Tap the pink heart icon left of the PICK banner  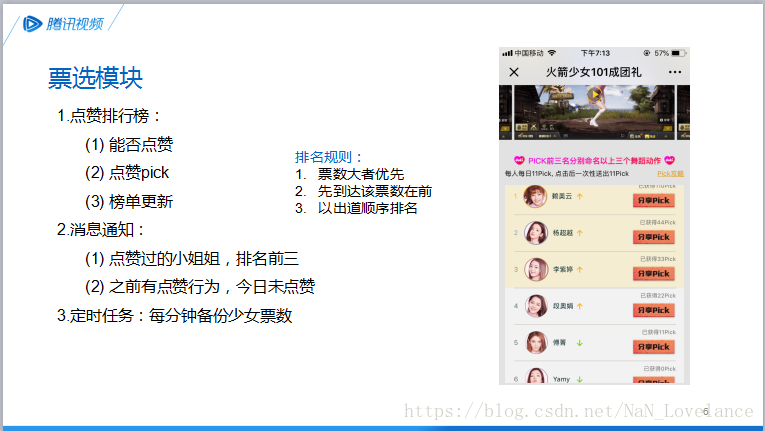coord(519,160)
